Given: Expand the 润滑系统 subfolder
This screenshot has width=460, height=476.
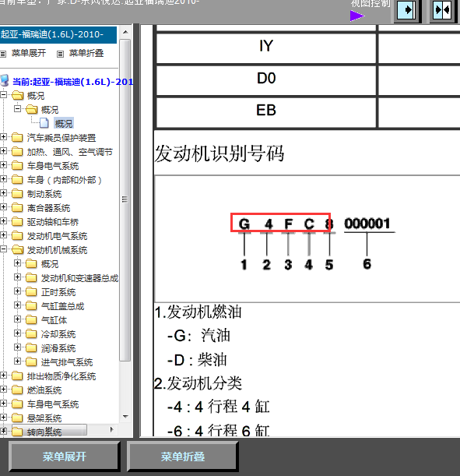Looking at the screenshot, I should [x=17, y=347].
